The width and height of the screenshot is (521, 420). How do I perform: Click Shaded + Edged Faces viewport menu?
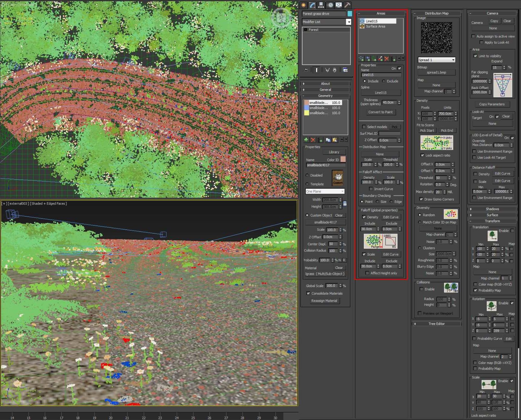pos(48,203)
